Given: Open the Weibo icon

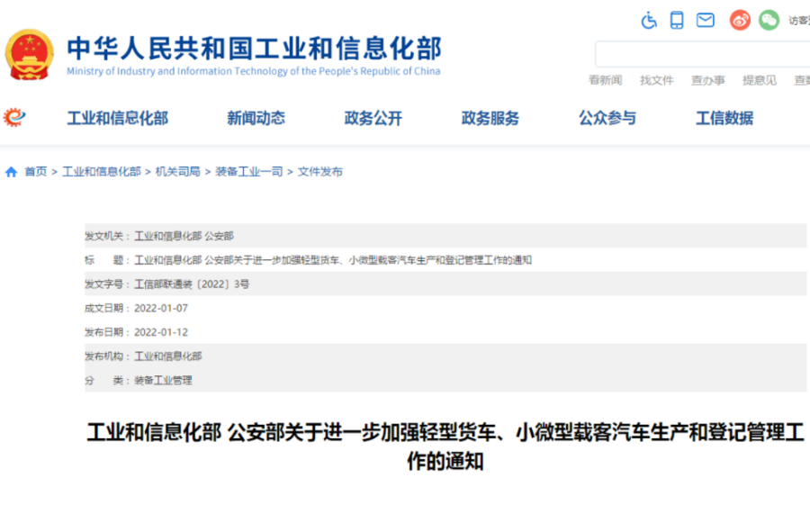Looking at the screenshot, I should pos(740,20).
